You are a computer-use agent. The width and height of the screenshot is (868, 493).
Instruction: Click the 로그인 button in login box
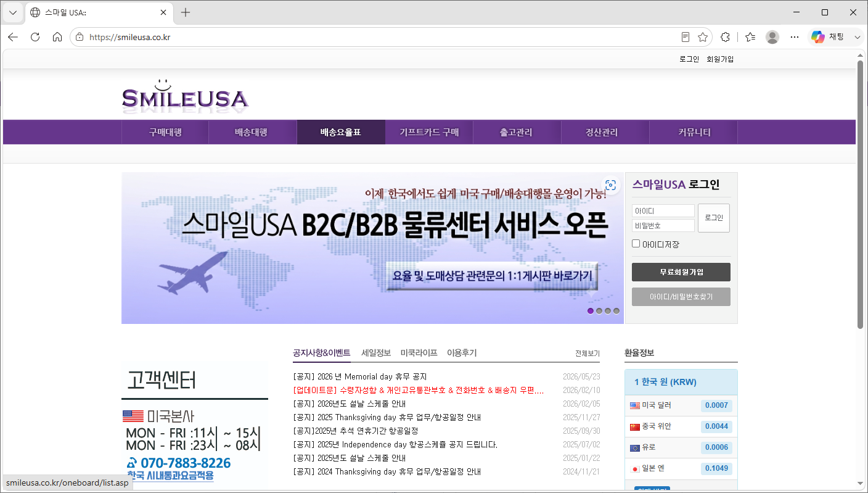(x=714, y=218)
